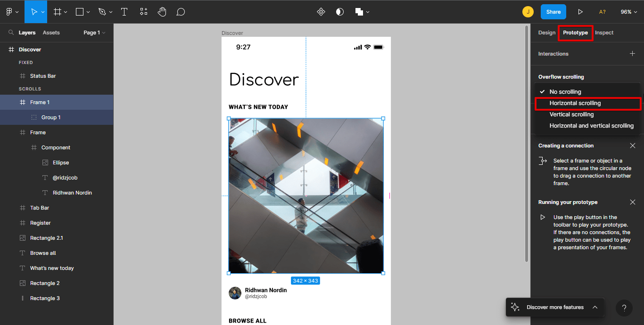Switch to the Design tab

tap(546, 32)
